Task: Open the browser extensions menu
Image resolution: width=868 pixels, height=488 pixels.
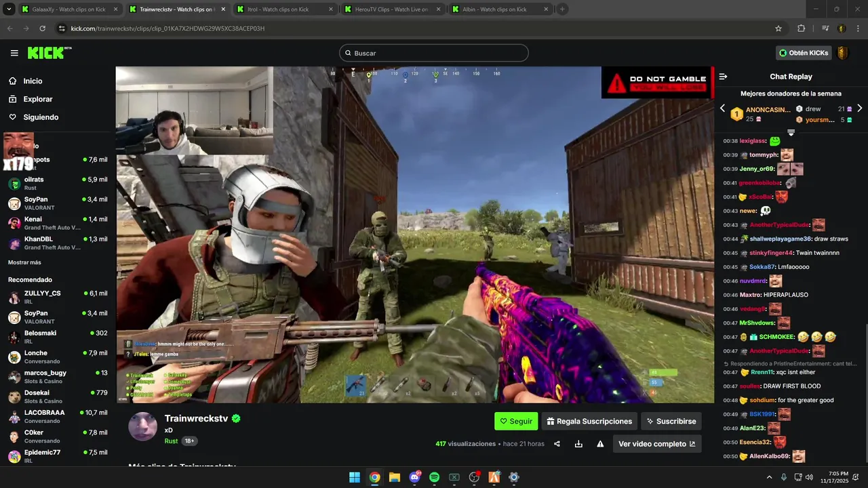Action: tap(802, 28)
